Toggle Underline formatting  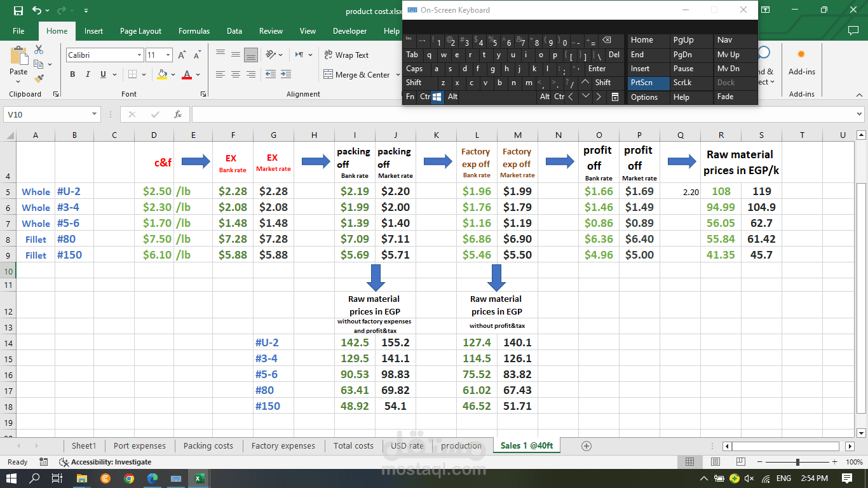[x=103, y=74]
